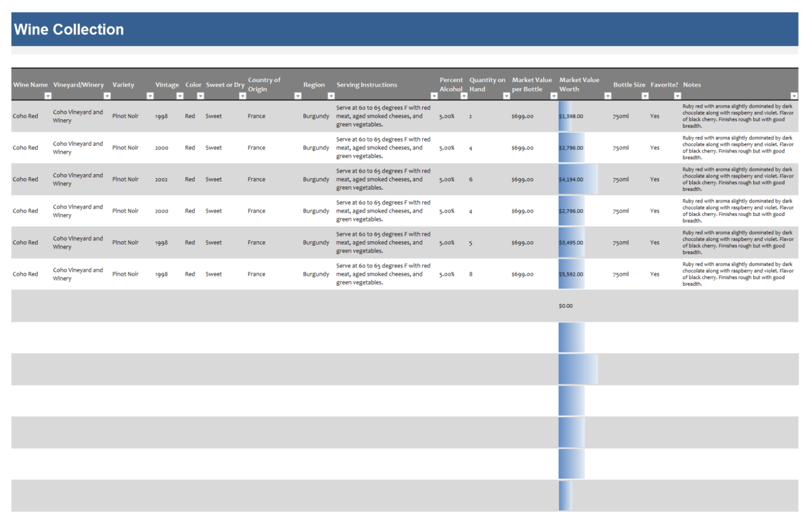
Task: Select the Wine Collection title banner
Action: [68, 29]
